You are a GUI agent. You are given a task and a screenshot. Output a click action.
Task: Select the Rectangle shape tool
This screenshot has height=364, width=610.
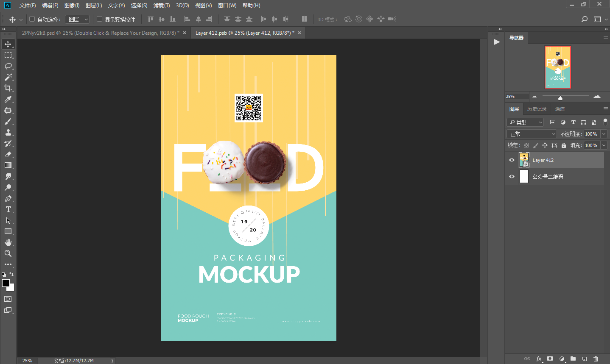[x=8, y=231]
